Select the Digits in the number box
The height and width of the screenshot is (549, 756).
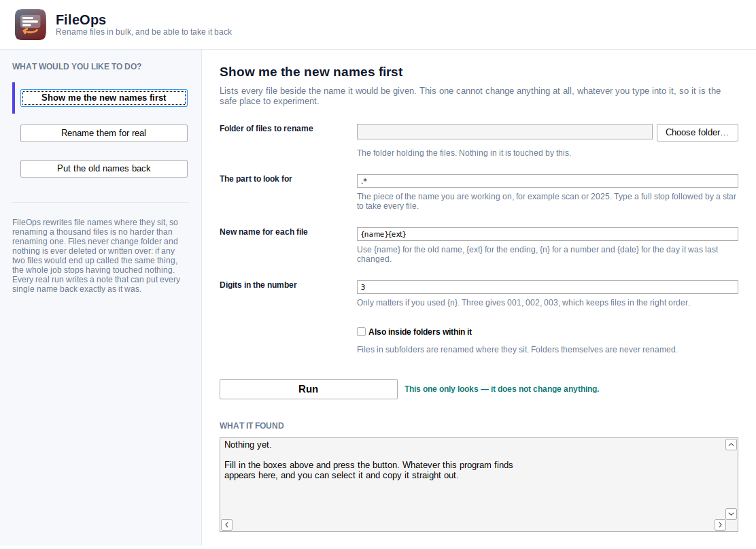click(547, 287)
